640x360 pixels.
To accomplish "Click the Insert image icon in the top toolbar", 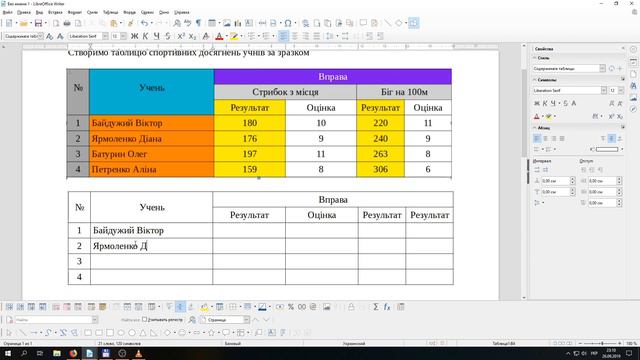I will [x=227, y=23].
